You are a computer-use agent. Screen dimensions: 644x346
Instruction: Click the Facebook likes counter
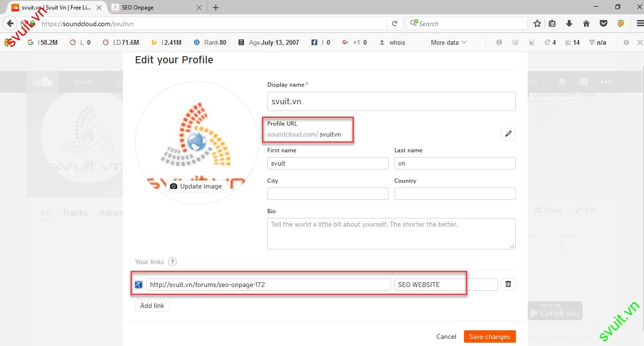coord(321,42)
